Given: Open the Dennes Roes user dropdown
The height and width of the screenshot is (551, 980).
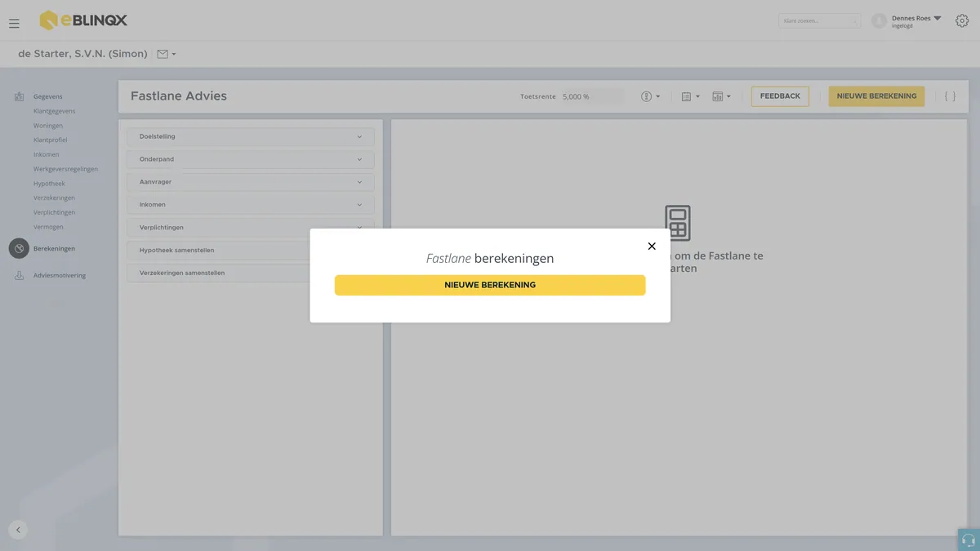Looking at the screenshot, I should click(x=916, y=20).
